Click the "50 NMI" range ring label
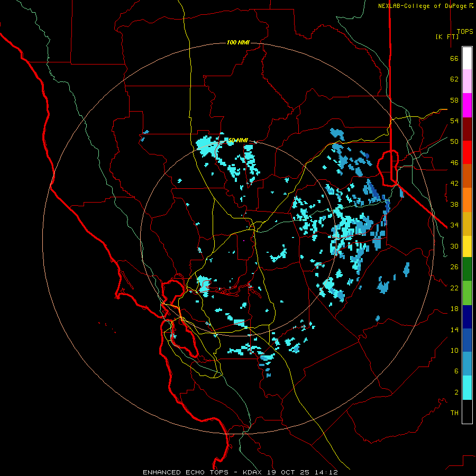This screenshot has height=476, width=476. pyautogui.click(x=238, y=140)
